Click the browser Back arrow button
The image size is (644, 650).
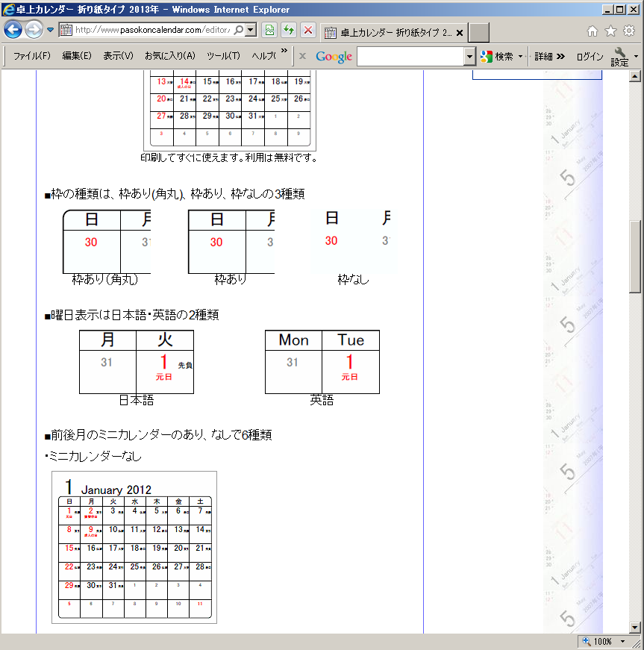(13, 30)
